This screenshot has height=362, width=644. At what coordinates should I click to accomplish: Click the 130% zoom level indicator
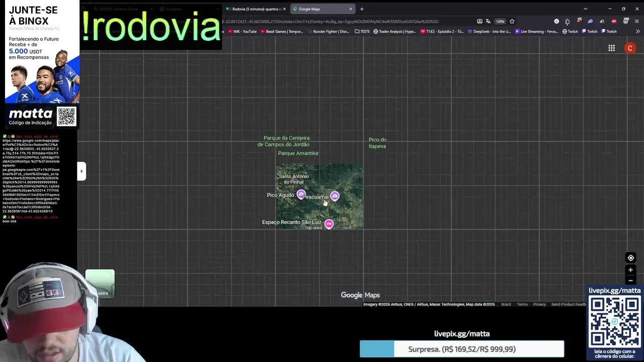(x=500, y=22)
